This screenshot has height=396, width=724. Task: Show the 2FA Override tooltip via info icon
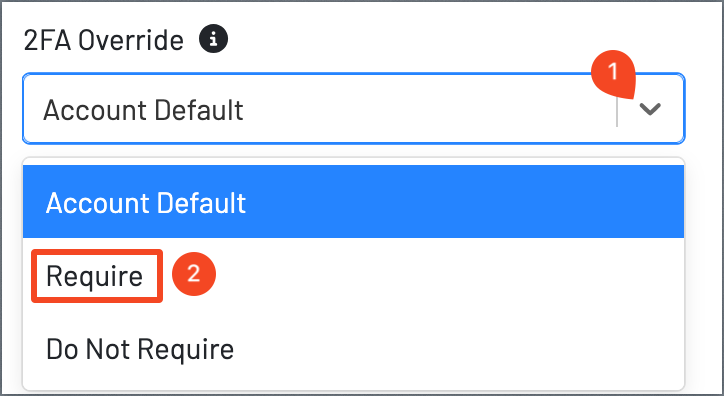(x=213, y=39)
